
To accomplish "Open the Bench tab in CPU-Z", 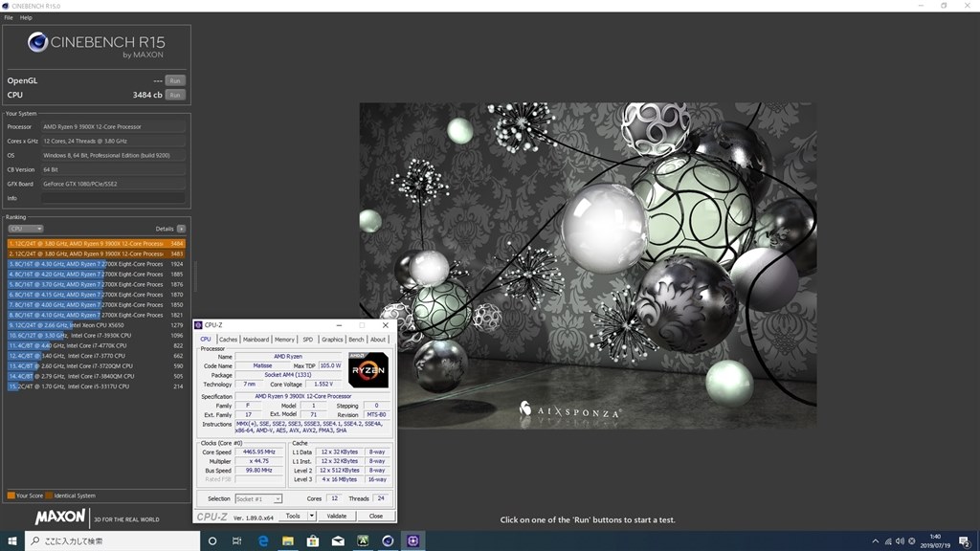I will coord(355,339).
